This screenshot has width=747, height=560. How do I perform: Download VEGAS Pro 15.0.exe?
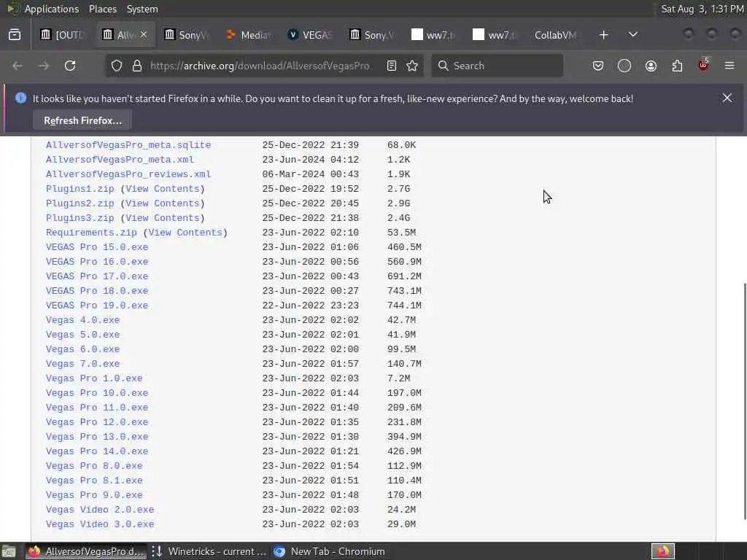point(97,247)
